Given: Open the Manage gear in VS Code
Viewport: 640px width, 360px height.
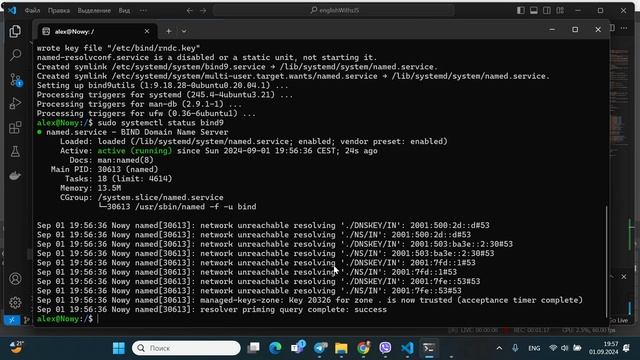Looking at the screenshot, I should pos(15,302).
